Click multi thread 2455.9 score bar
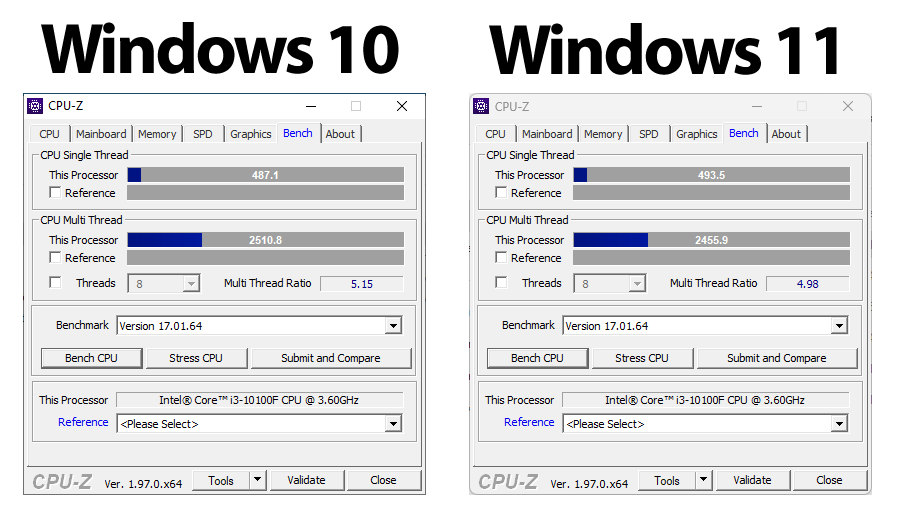 point(712,239)
